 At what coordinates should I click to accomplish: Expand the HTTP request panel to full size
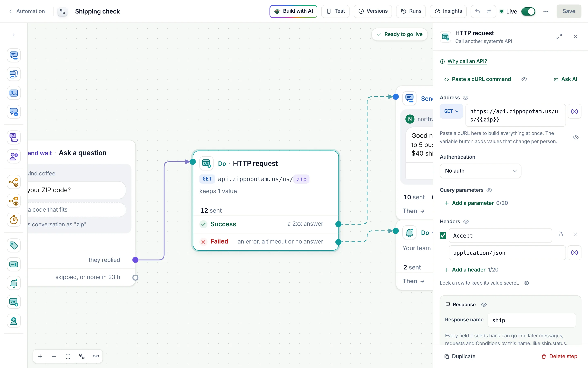point(559,37)
